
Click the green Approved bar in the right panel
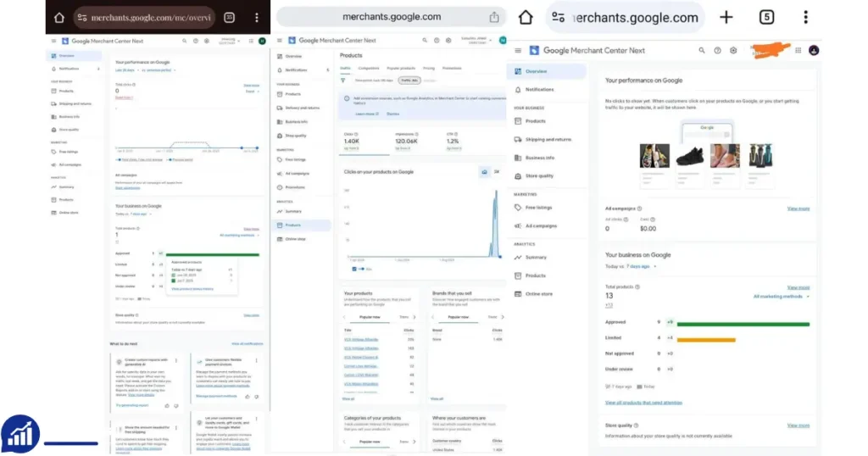point(743,325)
